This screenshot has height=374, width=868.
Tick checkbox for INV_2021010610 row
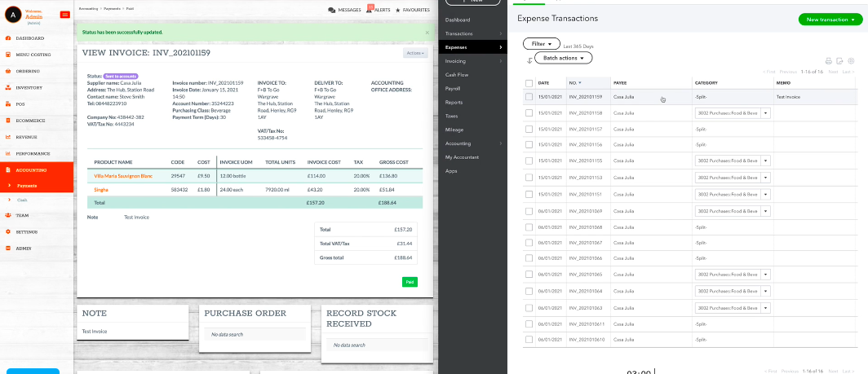(x=529, y=340)
